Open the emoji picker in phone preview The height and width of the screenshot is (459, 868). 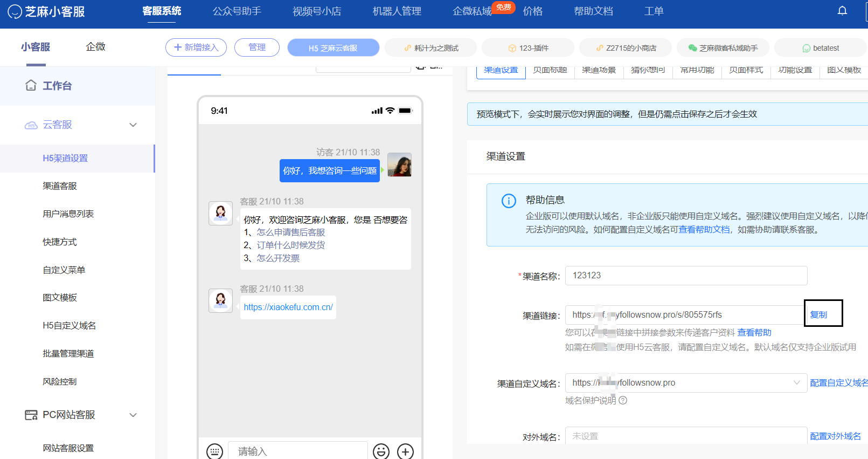point(381,451)
